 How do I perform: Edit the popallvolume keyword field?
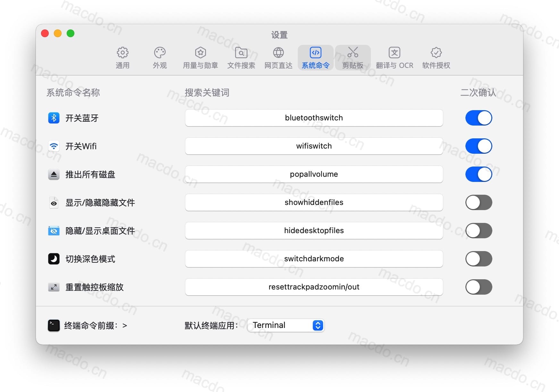click(x=314, y=174)
